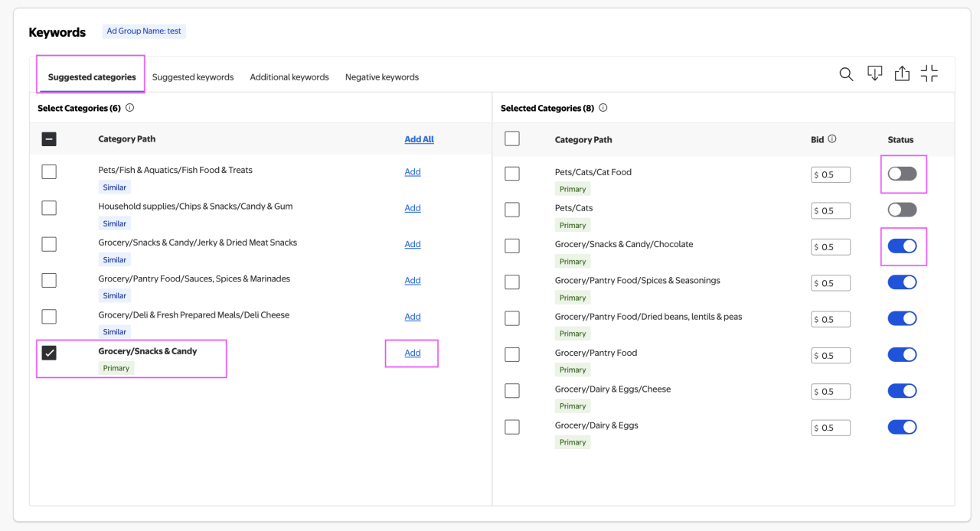The height and width of the screenshot is (531, 980).
Task: Click Similar tag under Fish Food & Treats
Action: (115, 187)
